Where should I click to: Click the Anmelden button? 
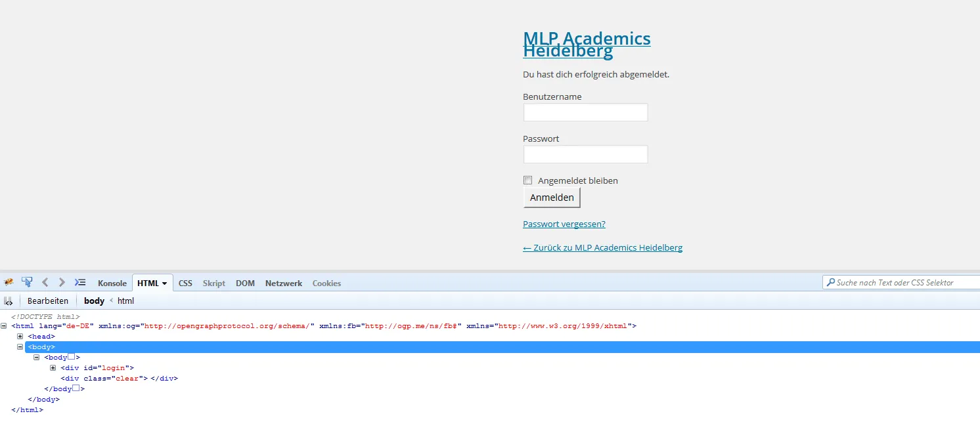coord(552,198)
